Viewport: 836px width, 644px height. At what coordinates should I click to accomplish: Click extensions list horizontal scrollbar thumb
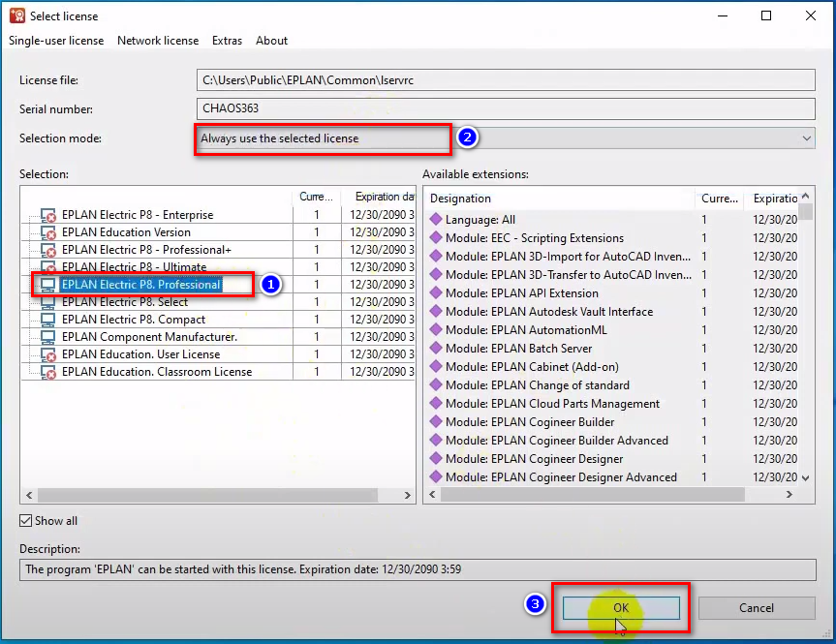tap(592, 495)
